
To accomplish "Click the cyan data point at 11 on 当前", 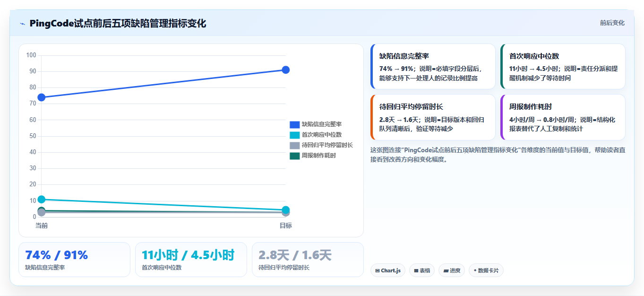I will [42, 199].
